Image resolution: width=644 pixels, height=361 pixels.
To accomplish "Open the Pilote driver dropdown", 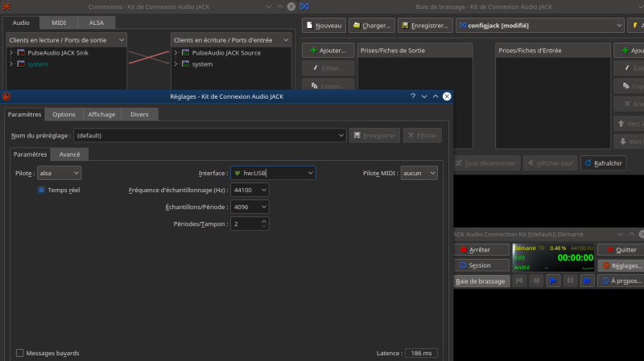I will (60, 173).
